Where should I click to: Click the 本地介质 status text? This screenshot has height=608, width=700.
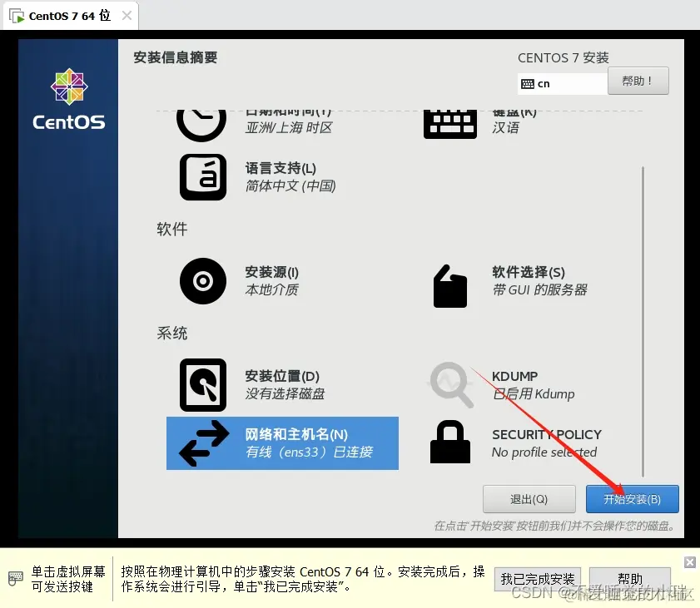pos(272,290)
